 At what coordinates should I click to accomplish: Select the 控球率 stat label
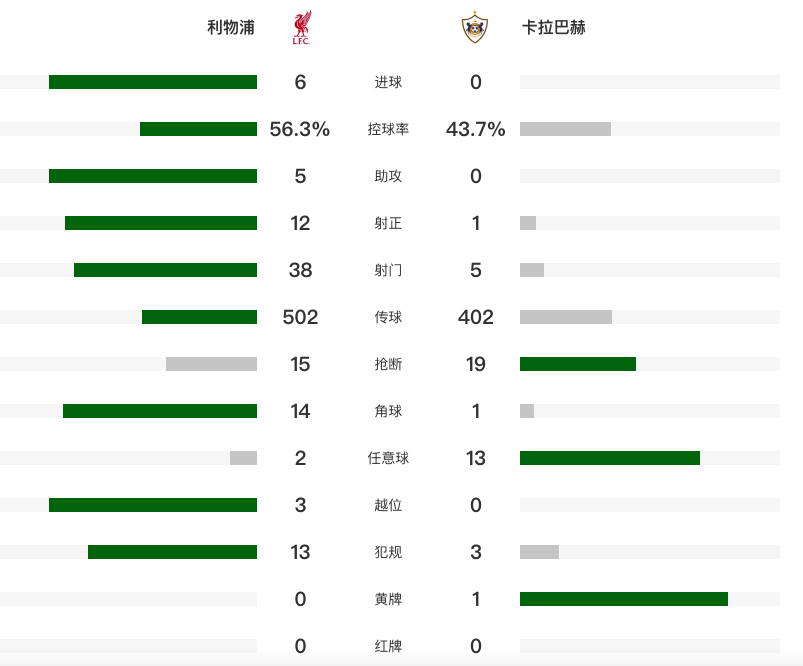click(388, 129)
